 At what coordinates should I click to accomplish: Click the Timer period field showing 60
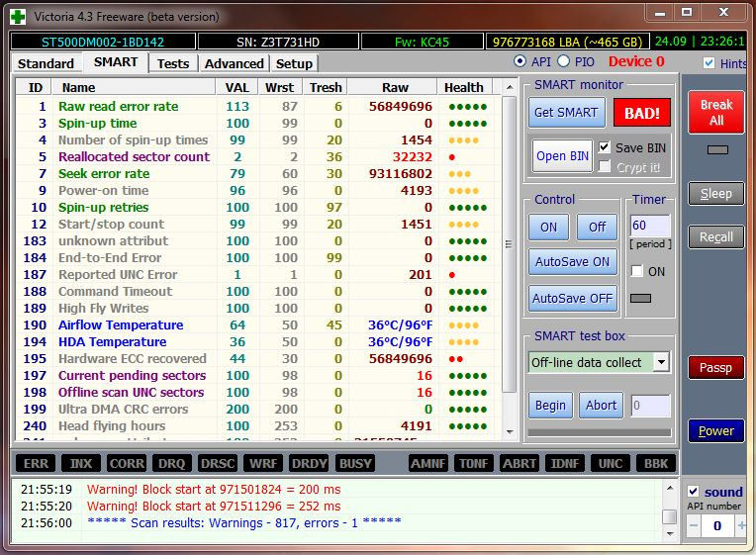click(650, 226)
